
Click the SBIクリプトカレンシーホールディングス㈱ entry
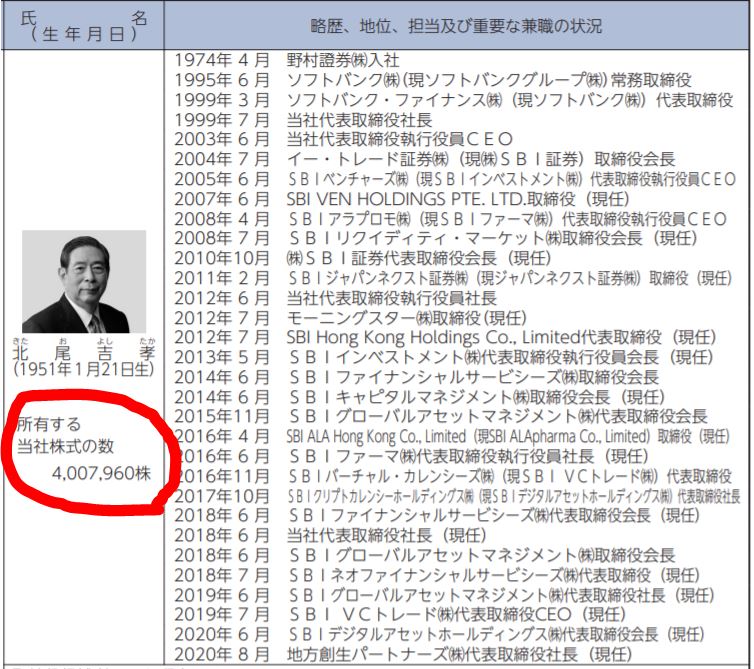point(514,496)
